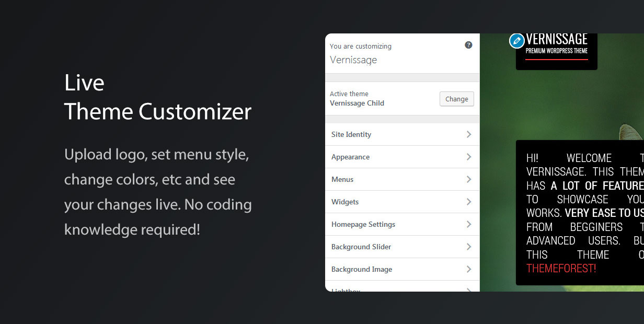Viewport: 644px width, 324px height.
Task: Click the Background Image chevron arrow
Action: tap(469, 269)
